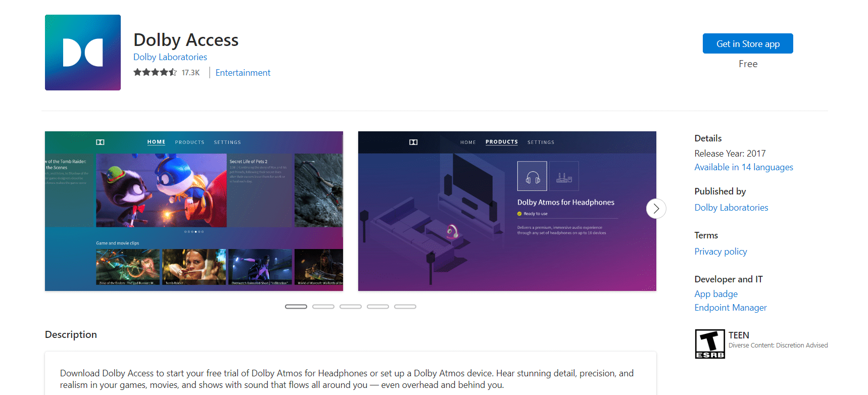Click the Free price label
The image size is (868, 395).
748,64
